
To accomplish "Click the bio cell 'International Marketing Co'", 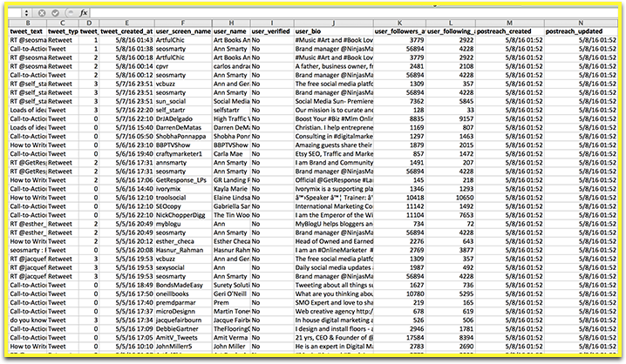I will pyautogui.click(x=334, y=206).
